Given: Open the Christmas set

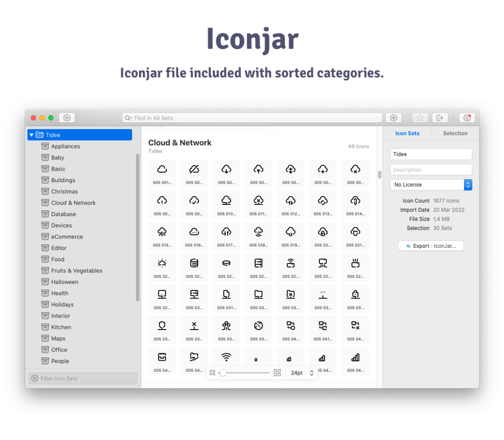Looking at the screenshot, I should [64, 191].
